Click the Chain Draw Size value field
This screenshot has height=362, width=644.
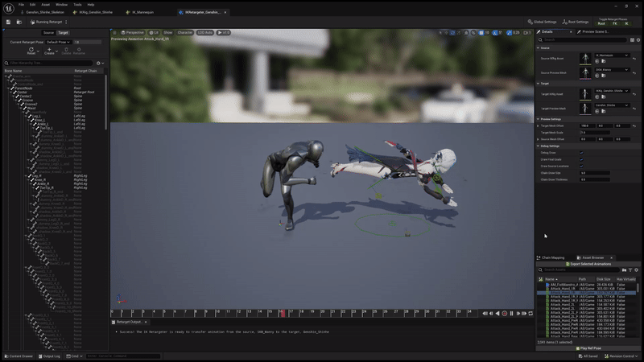(x=595, y=173)
